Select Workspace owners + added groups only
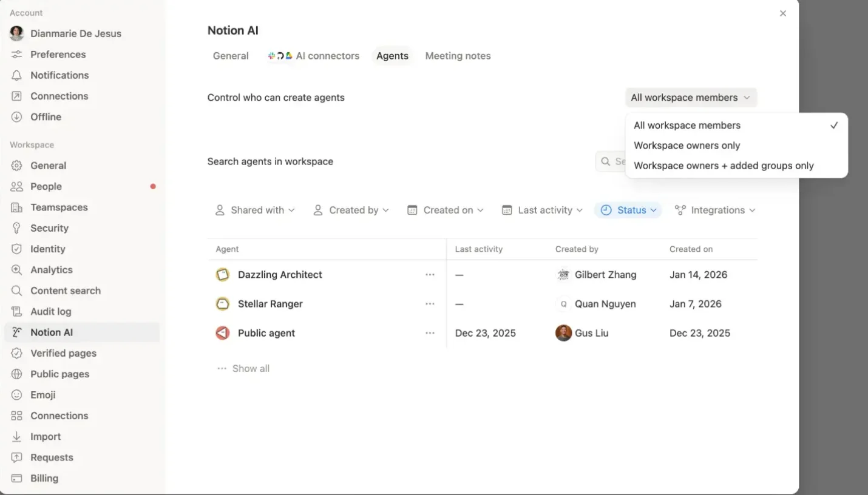This screenshot has height=495, width=868. click(x=736, y=166)
